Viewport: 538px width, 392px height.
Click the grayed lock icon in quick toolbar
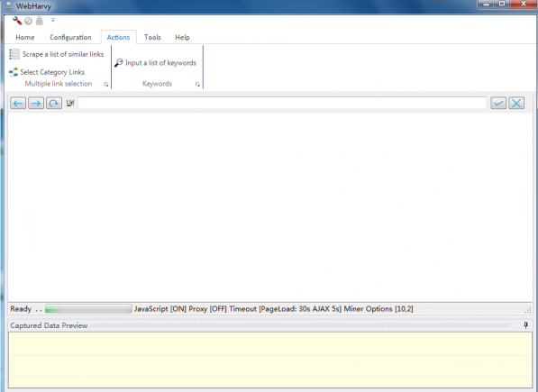tap(40, 21)
